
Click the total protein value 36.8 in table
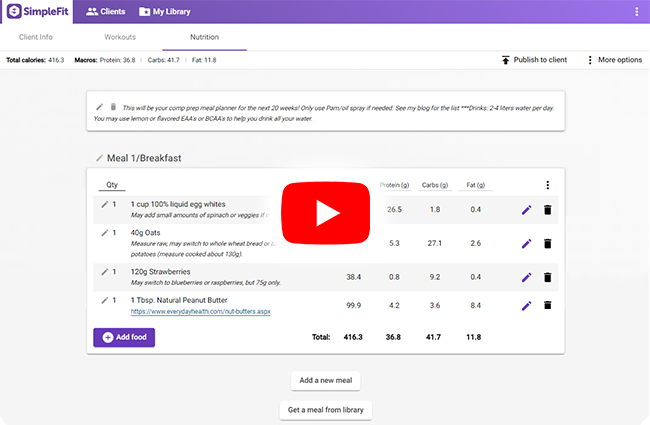pos(393,337)
